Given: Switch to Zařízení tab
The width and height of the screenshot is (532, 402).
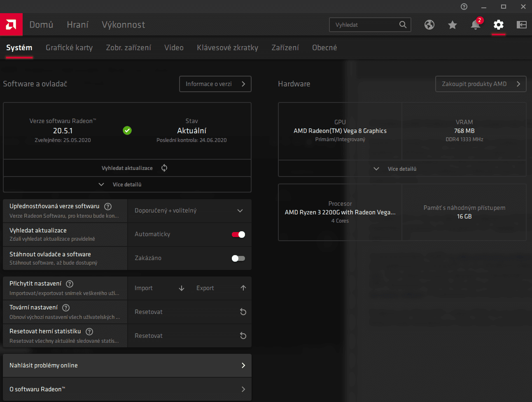Looking at the screenshot, I should pyautogui.click(x=285, y=48).
